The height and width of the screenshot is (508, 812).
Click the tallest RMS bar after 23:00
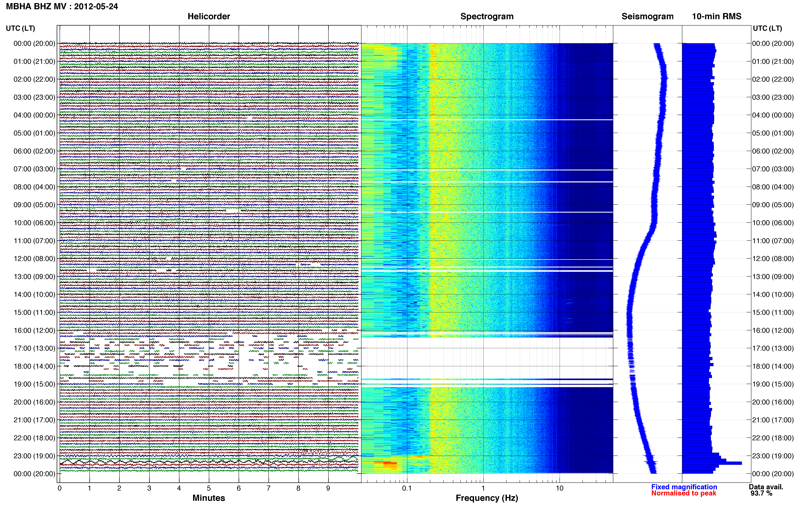click(712, 463)
